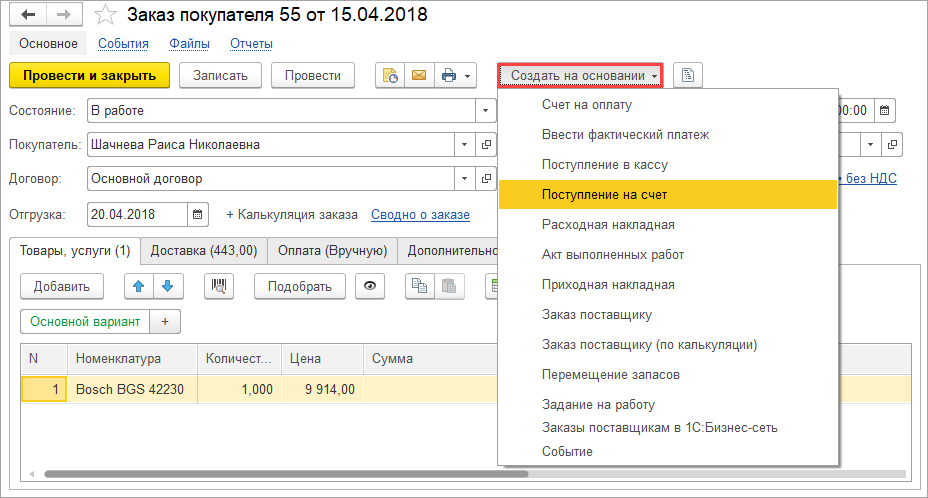Expand the Договор dropdown arrow
The image size is (928, 498).
463,179
